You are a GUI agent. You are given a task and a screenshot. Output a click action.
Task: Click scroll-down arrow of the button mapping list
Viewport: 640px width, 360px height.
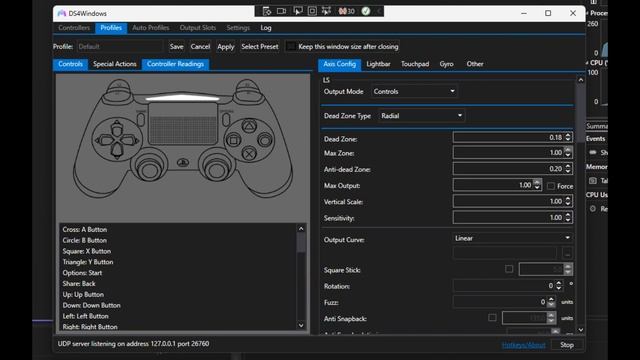click(301, 325)
